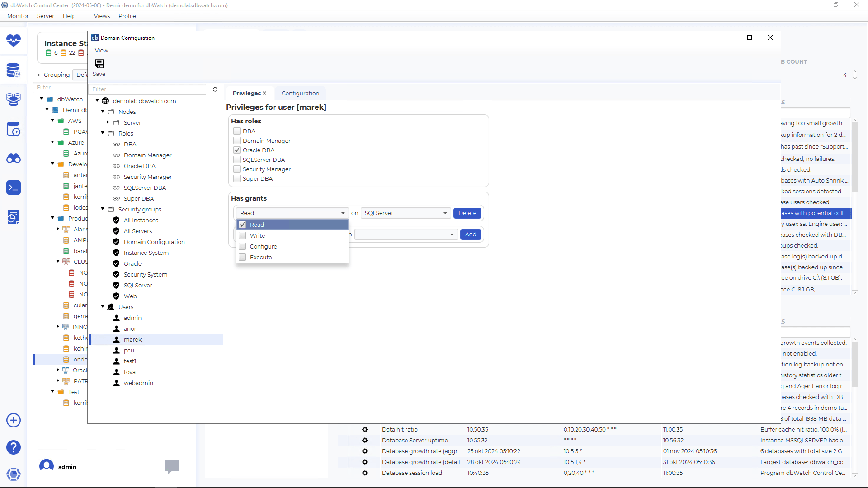
Task: Click the Save icon in Domain Configuration toolbar
Action: pyautogui.click(x=99, y=64)
